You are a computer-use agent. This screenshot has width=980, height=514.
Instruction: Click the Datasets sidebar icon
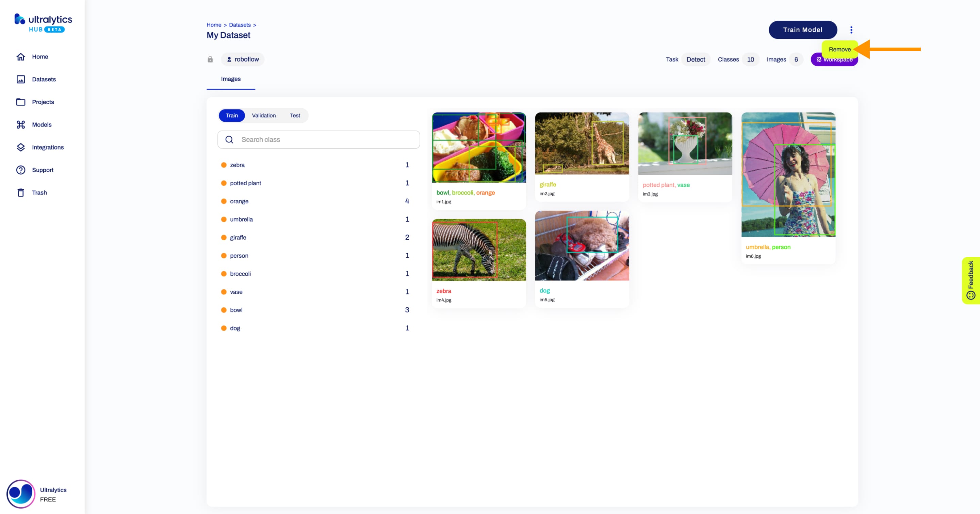click(20, 79)
